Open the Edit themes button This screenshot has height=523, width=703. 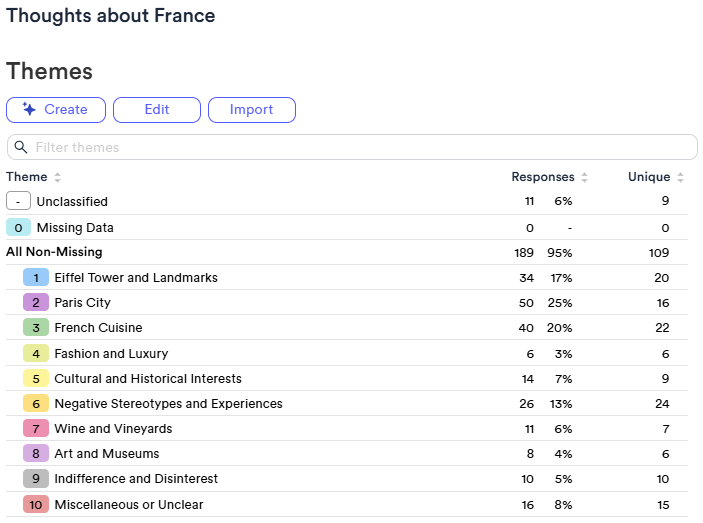[157, 110]
